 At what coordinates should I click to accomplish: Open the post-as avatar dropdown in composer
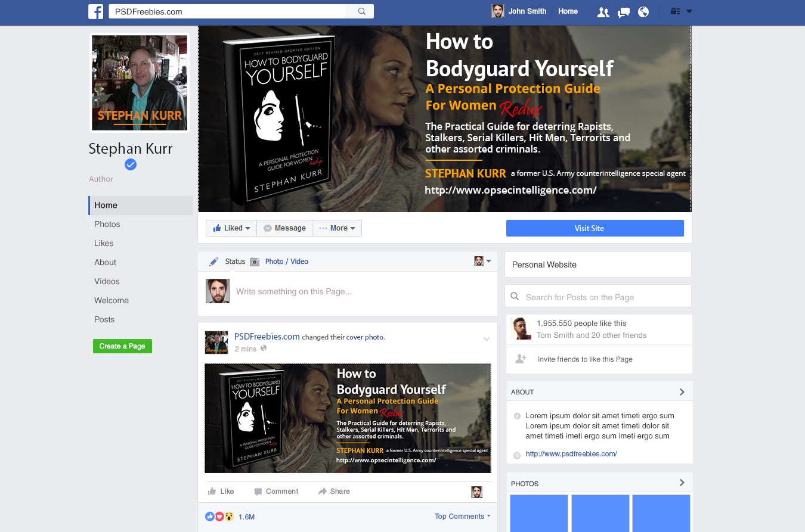click(x=482, y=261)
